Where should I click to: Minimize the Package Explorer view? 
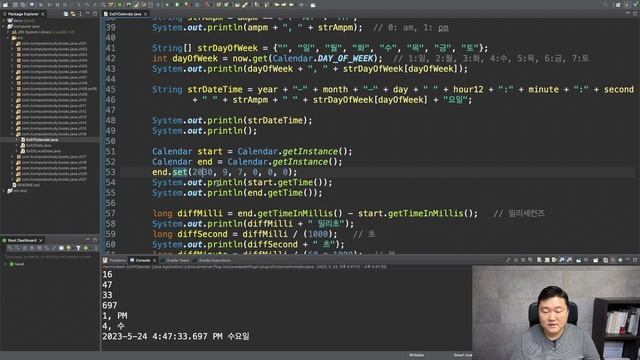(x=88, y=14)
